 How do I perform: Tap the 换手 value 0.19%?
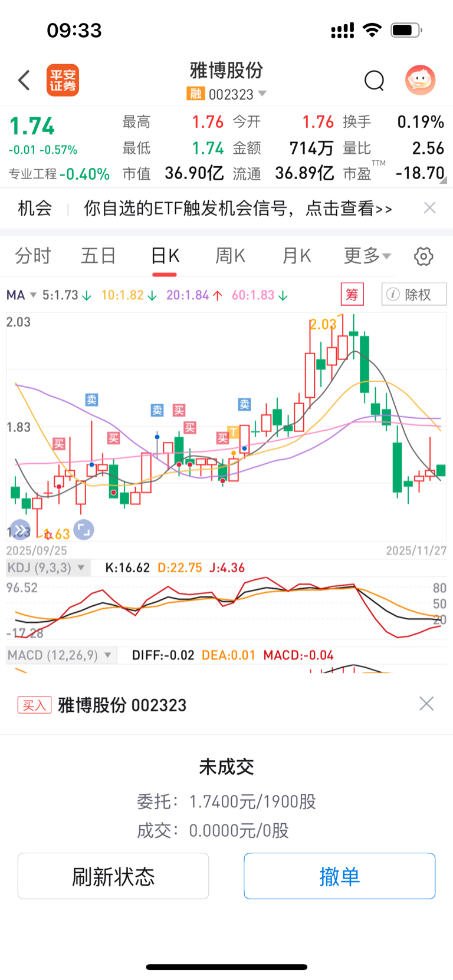click(x=421, y=122)
